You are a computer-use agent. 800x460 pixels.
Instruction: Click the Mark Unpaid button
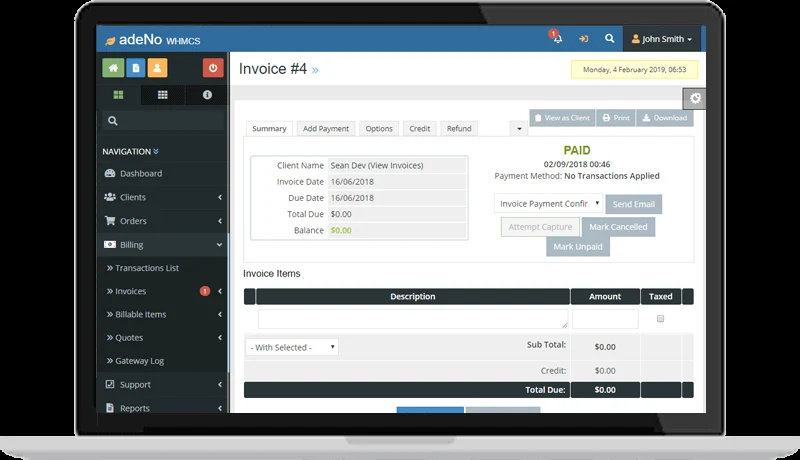[x=578, y=246]
